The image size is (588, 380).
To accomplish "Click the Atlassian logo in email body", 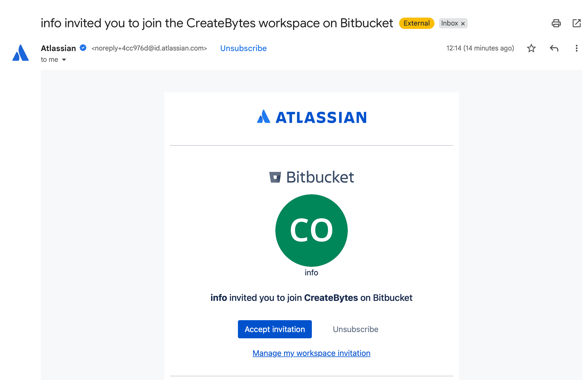I will tap(312, 117).
